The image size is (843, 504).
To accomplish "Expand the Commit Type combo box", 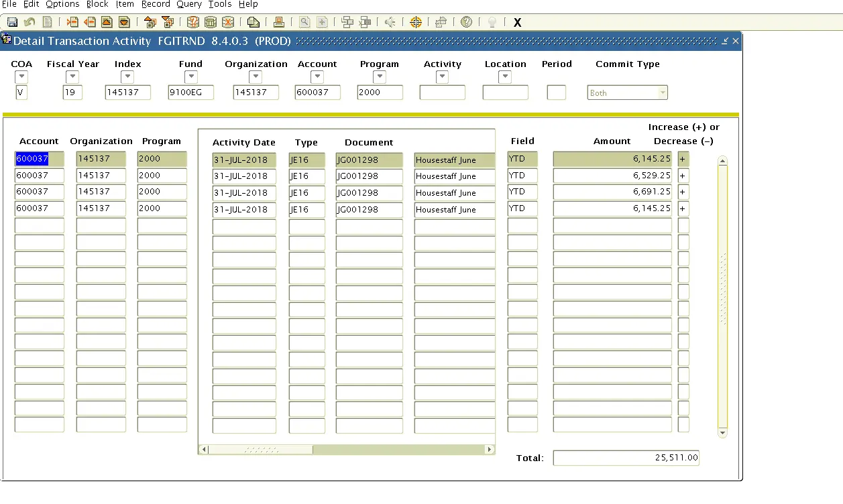I will (663, 92).
